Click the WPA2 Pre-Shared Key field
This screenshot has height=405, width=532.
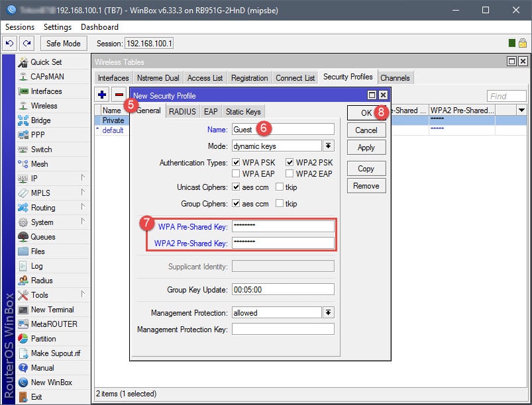pos(283,243)
